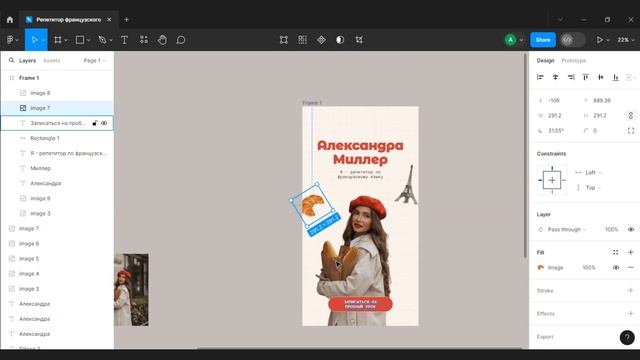The height and width of the screenshot is (360, 640).
Task: Click Align bottom icon
Action: click(616, 77)
